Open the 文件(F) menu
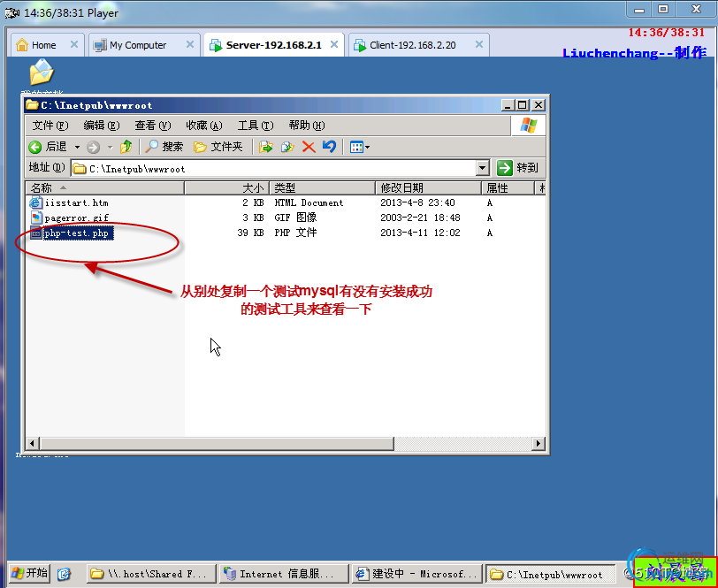718x588 pixels. tap(50, 126)
